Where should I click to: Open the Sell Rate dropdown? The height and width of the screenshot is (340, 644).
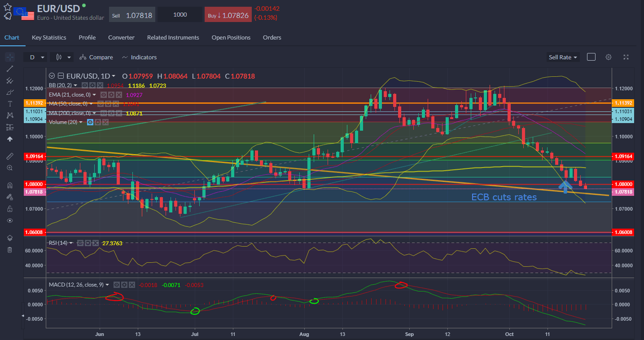tap(563, 57)
